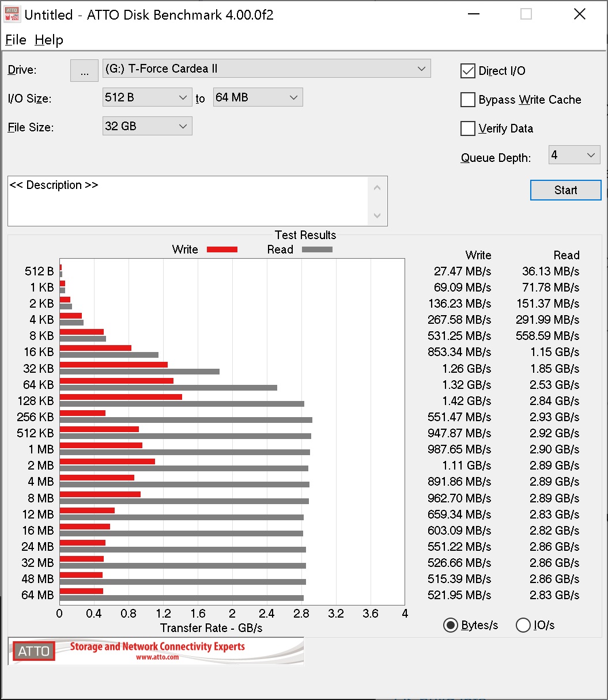Screen dimensions: 608x700
Task: Click the 521.95 MB/s write value
Action: pos(459,595)
